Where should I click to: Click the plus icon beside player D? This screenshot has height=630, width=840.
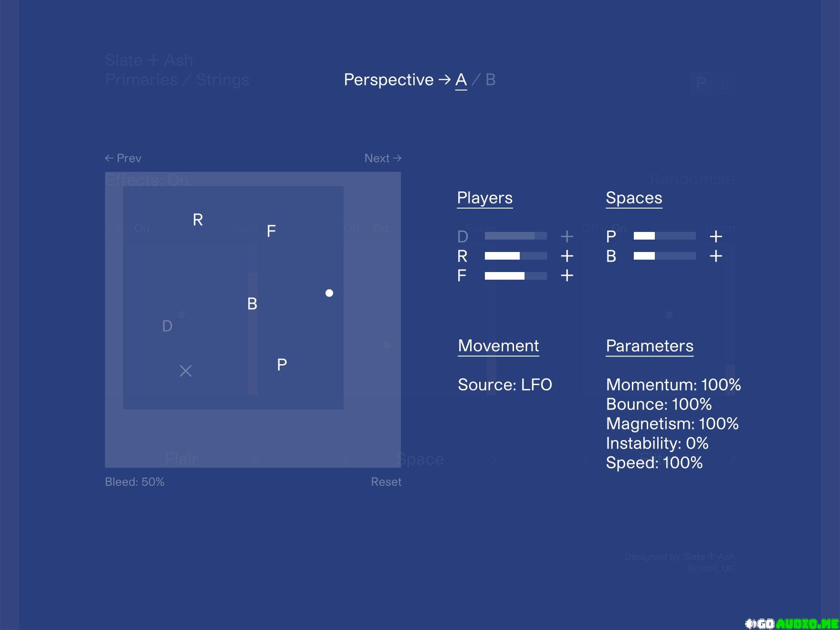(x=567, y=236)
